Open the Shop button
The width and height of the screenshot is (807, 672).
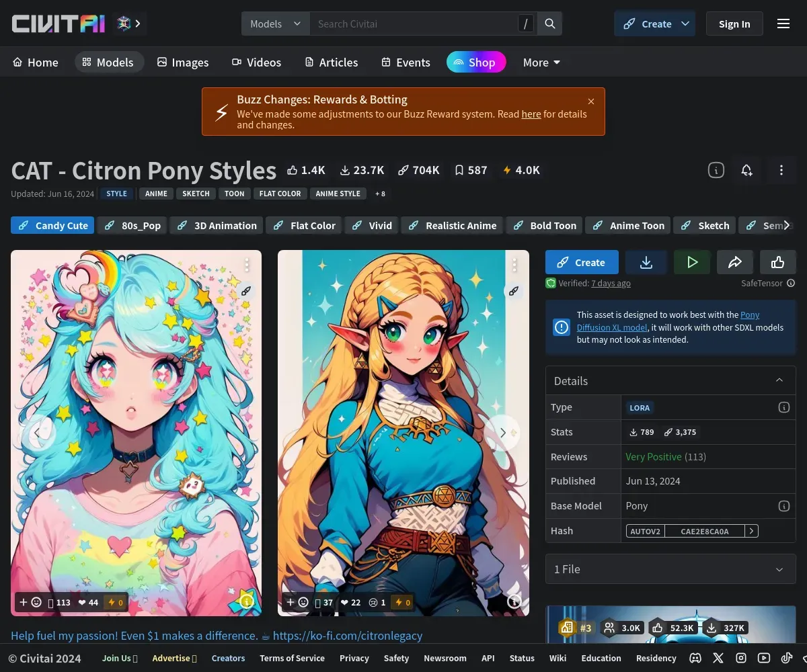(476, 62)
